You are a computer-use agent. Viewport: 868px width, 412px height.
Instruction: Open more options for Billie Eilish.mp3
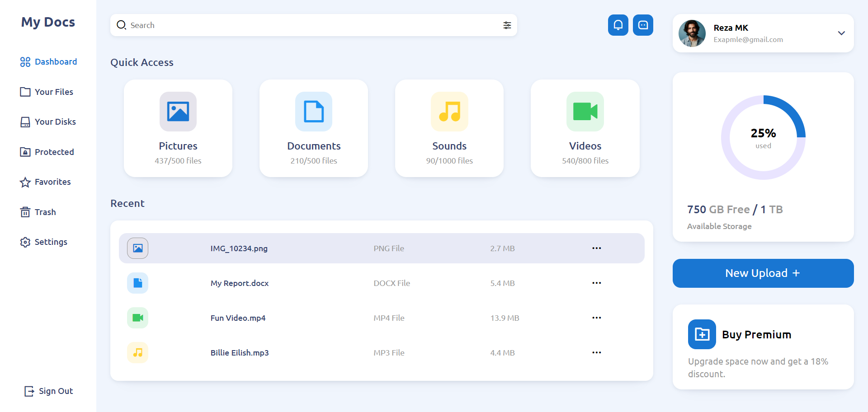[597, 352]
